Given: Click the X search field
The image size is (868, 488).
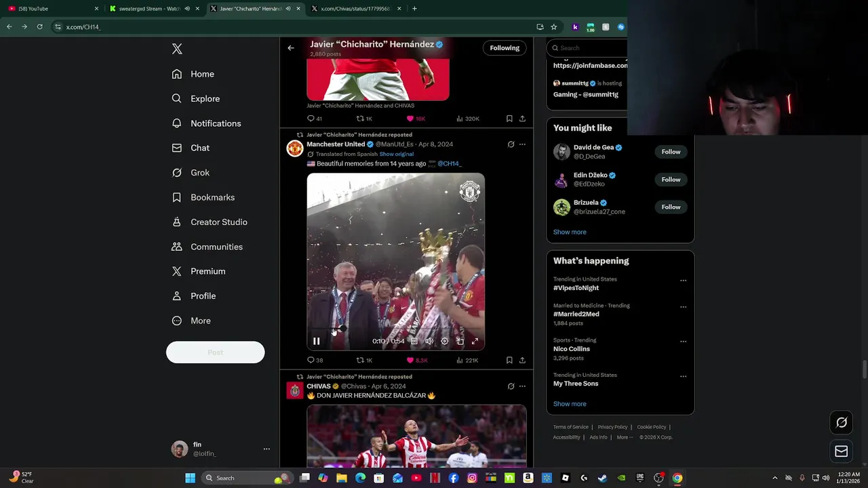Looking at the screenshot, I should click(x=590, y=48).
